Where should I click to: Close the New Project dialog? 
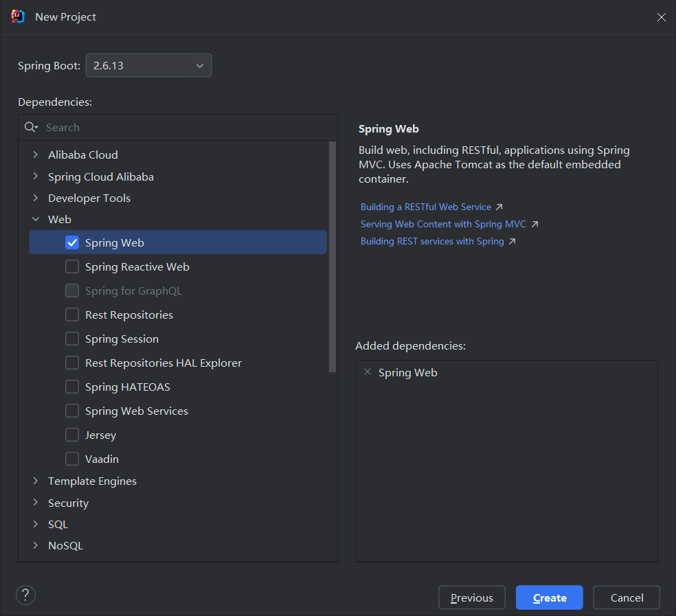click(661, 17)
